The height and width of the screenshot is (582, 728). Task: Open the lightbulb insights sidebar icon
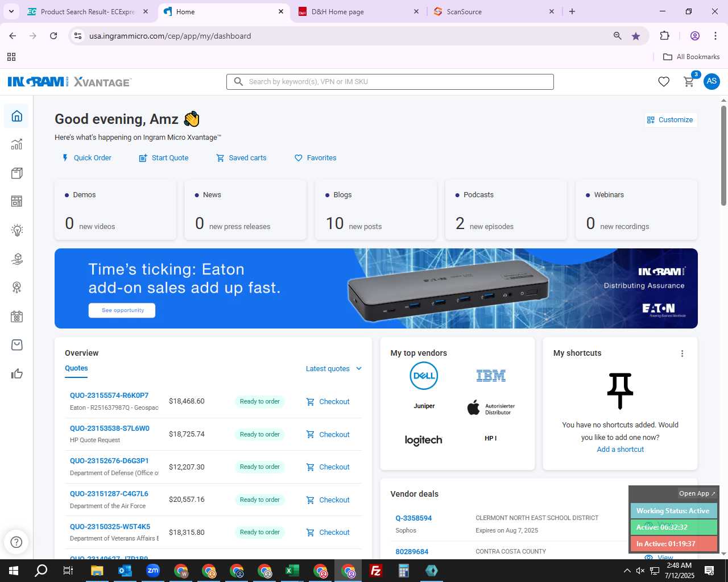17,230
